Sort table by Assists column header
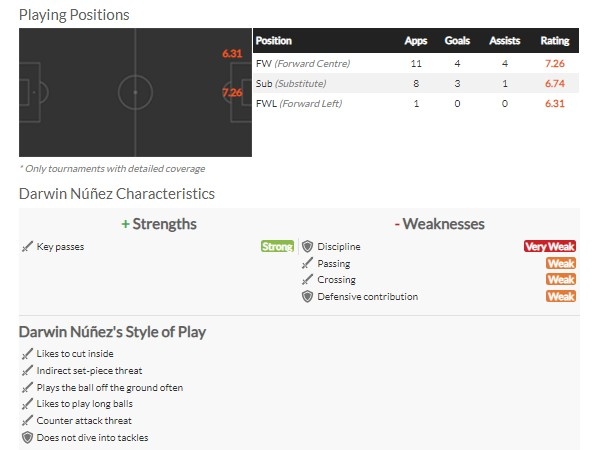Screen dimensions: 600x450 (x=505, y=41)
